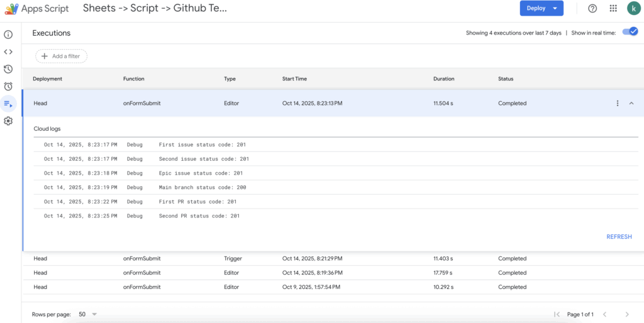
Task: Open the Help question mark icon
Action: point(592,9)
